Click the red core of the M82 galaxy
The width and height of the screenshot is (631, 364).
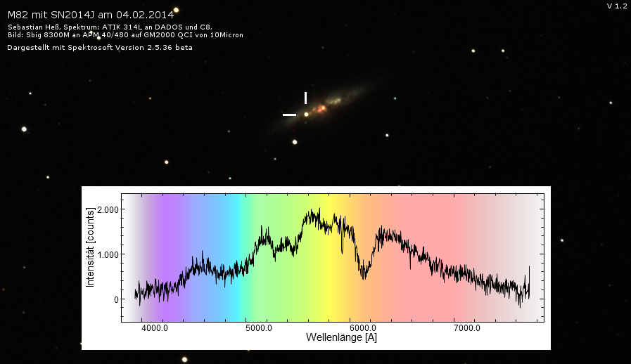(x=321, y=109)
